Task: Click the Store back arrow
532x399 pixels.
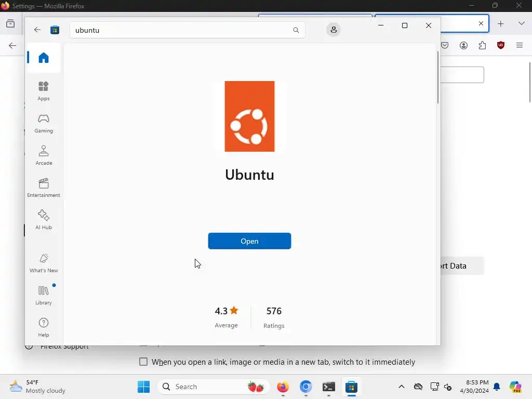Action: 37,30
